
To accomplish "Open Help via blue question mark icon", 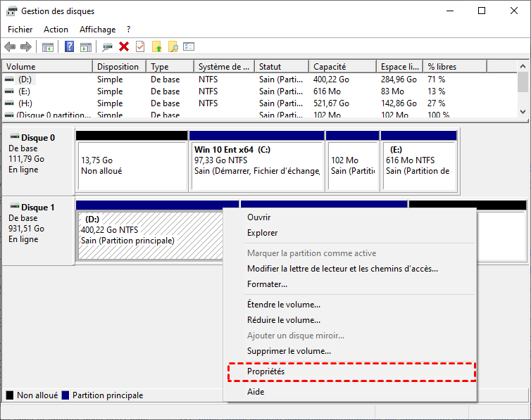I will [69, 47].
